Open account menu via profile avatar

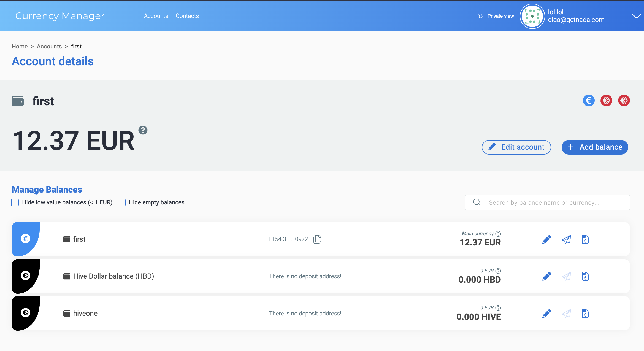coord(532,16)
